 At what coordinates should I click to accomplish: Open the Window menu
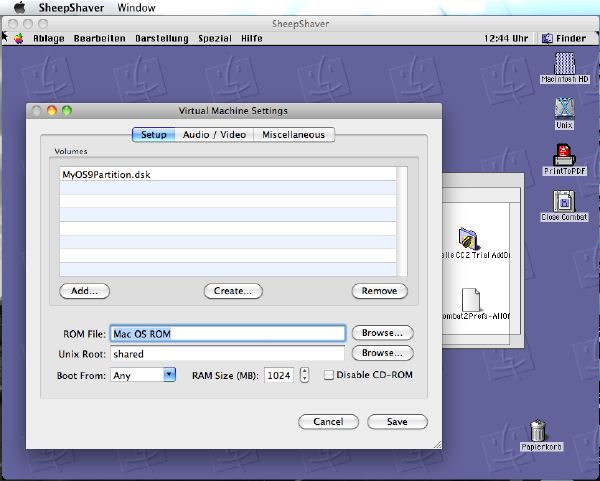pos(137,8)
